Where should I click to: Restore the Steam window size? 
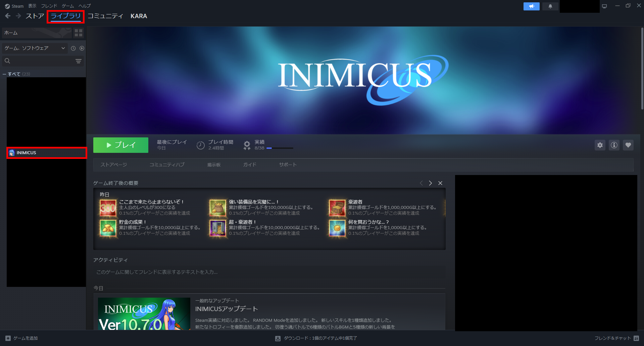click(x=628, y=6)
